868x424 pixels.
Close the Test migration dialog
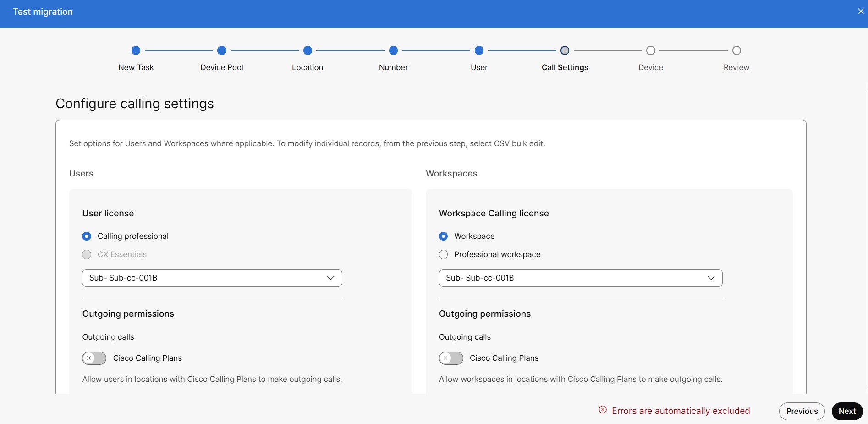pyautogui.click(x=860, y=11)
